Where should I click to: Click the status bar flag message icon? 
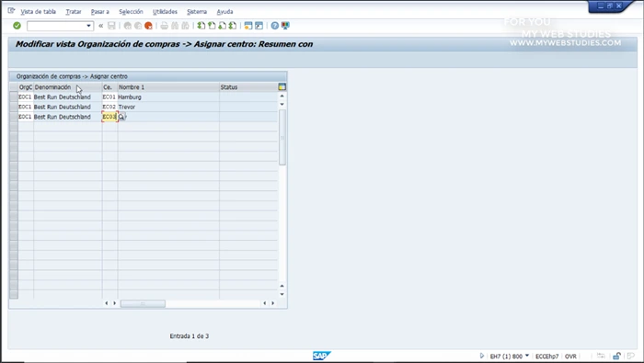pos(631,356)
